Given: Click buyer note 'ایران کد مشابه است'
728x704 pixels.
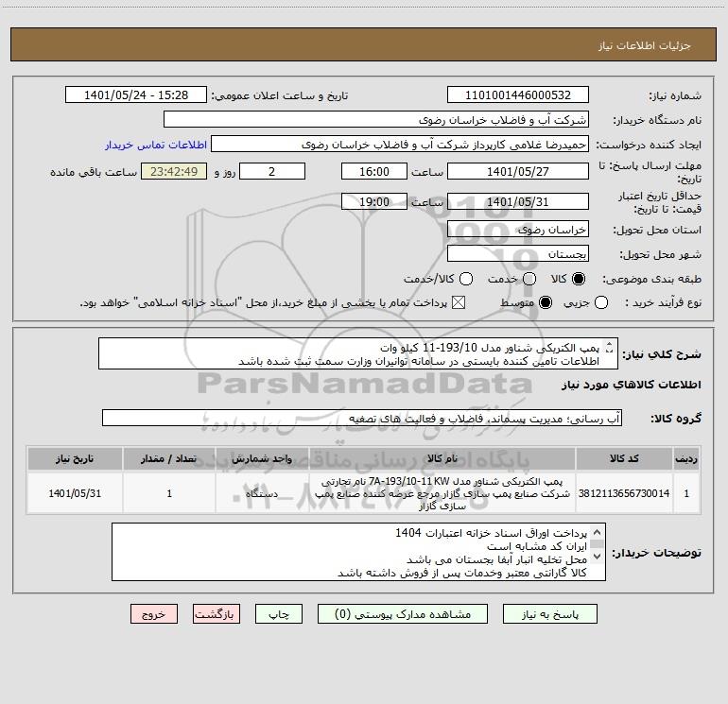Looking at the screenshot, I should pos(537,546).
